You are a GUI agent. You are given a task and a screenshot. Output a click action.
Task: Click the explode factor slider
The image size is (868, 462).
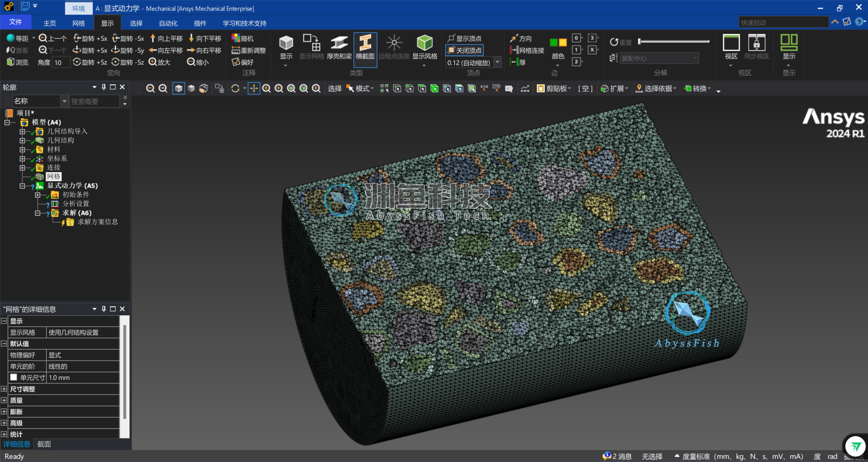tap(673, 42)
